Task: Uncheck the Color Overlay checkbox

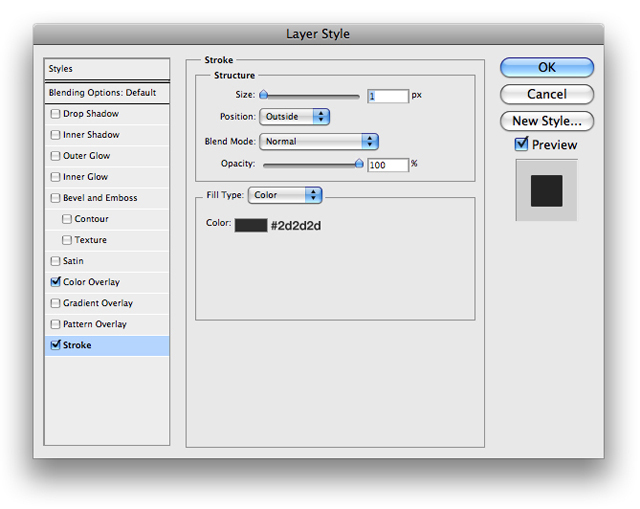Action: [55, 282]
